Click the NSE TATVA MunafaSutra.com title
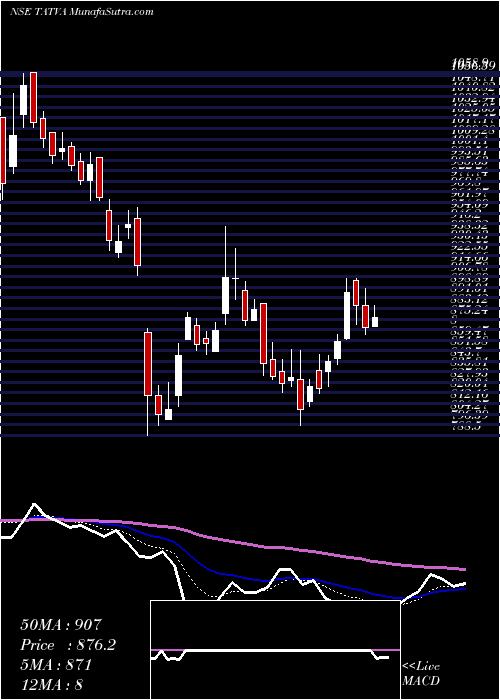The image size is (500, 700). (x=81, y=12)
